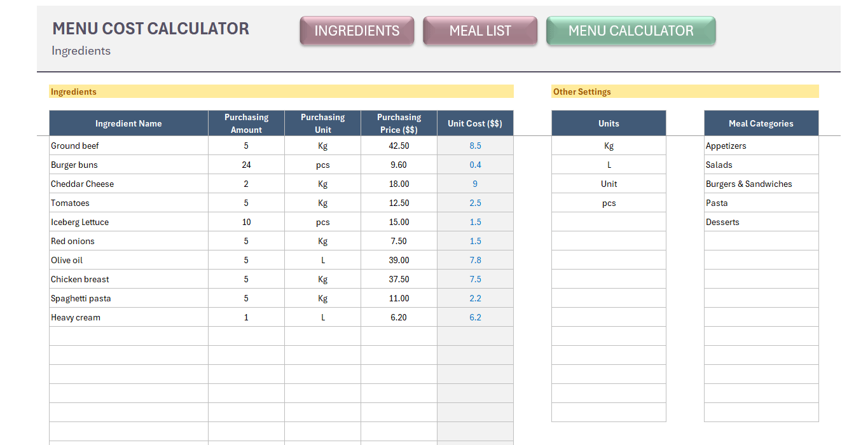Select the Unit Cost ($$) header
The width and height of the screenshot is (868, 445).
coord(475,123)
